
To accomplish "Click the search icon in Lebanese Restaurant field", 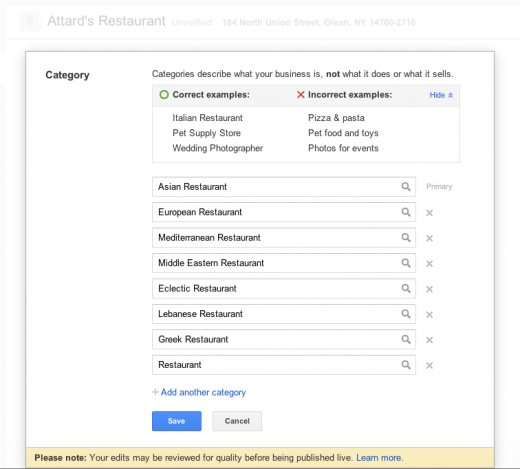I will coord(406,314).
